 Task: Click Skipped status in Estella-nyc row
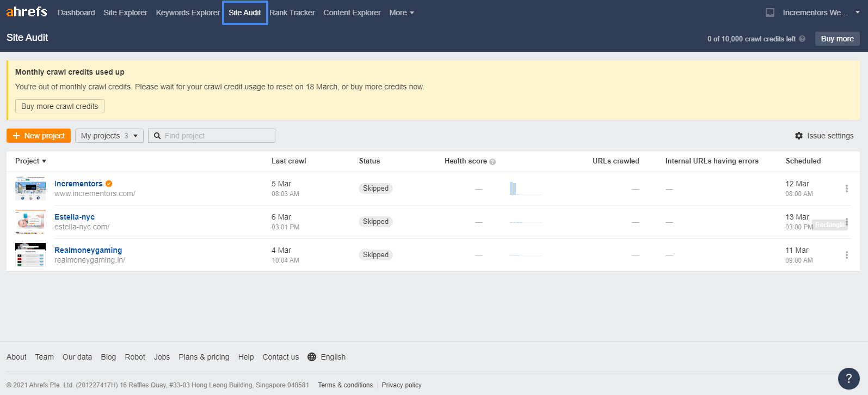tap(375, 222)
